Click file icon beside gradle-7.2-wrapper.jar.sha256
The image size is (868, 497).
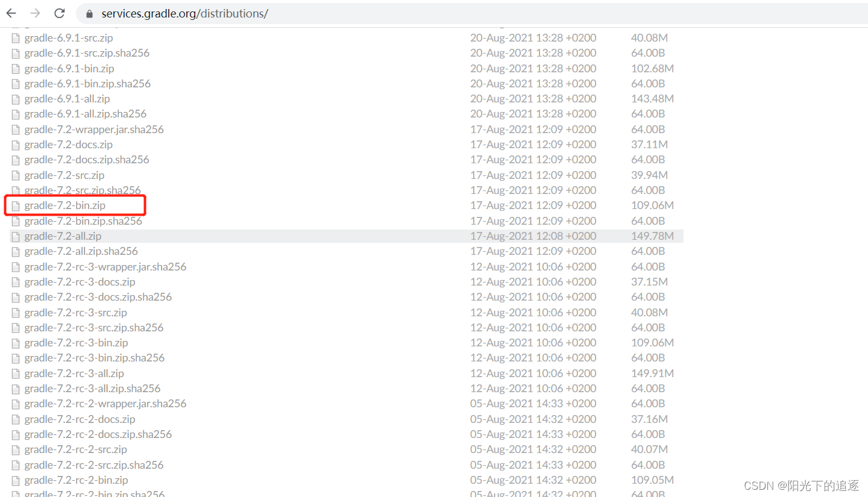[16, 130]
